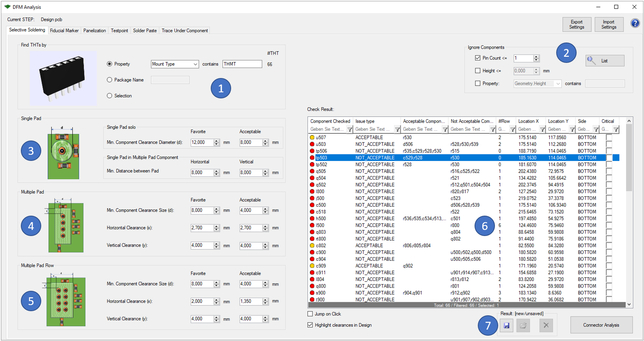The width and height of the screenshot is (644, 341).
Task: Enable the Ignore Components Property checkbox
Action: (x=478, y=83)
